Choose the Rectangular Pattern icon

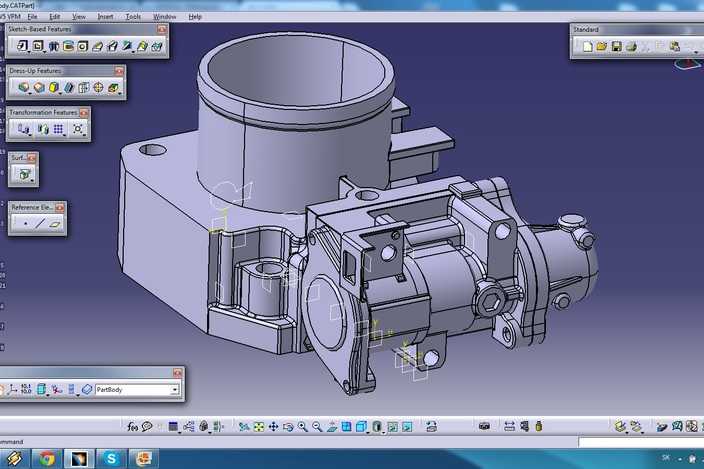tap(58, 129)
